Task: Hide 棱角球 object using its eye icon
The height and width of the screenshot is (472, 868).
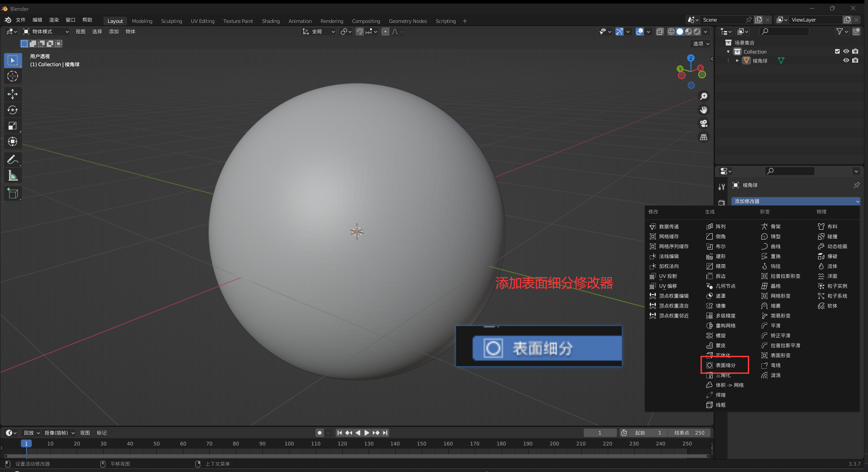Action: [x=846, y=60]
